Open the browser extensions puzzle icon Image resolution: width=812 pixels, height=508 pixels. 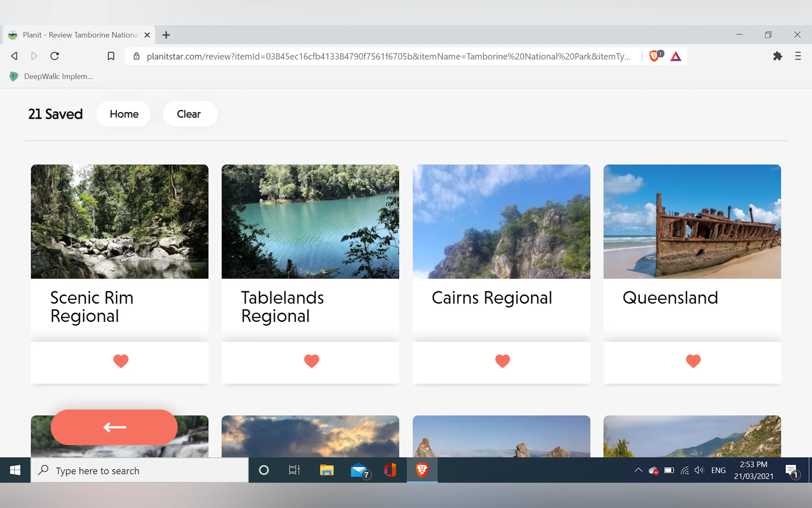pyautogui.click(x=777, y=56)
